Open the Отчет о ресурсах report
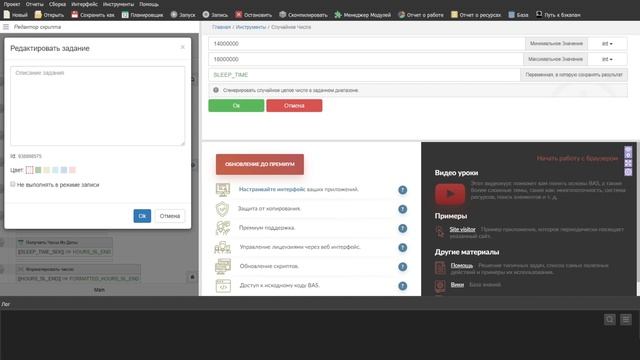Screen dimensions: 640x360 476,15
